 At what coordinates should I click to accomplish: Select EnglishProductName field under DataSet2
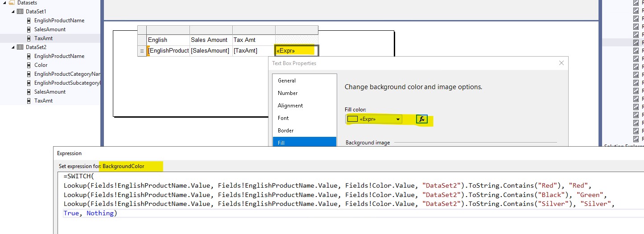point(59,56)
